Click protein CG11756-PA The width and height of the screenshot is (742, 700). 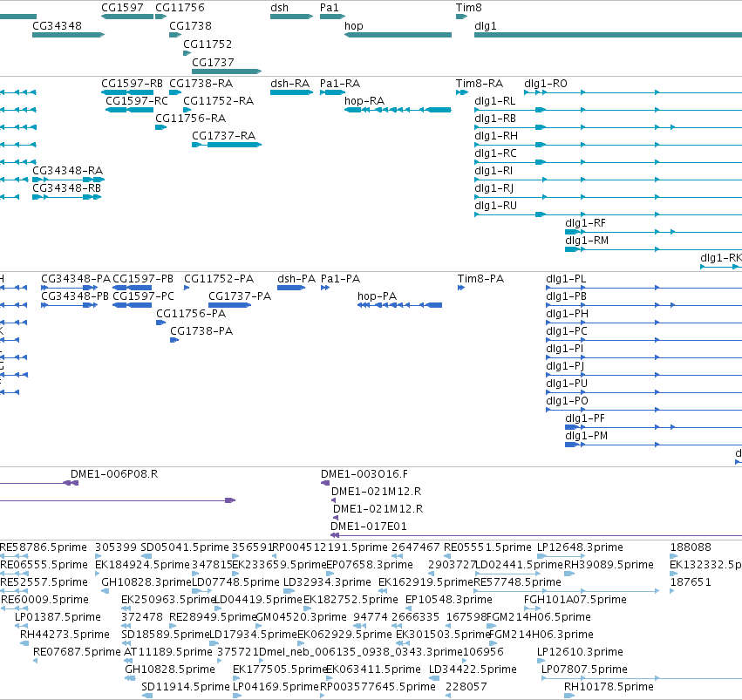191,314
